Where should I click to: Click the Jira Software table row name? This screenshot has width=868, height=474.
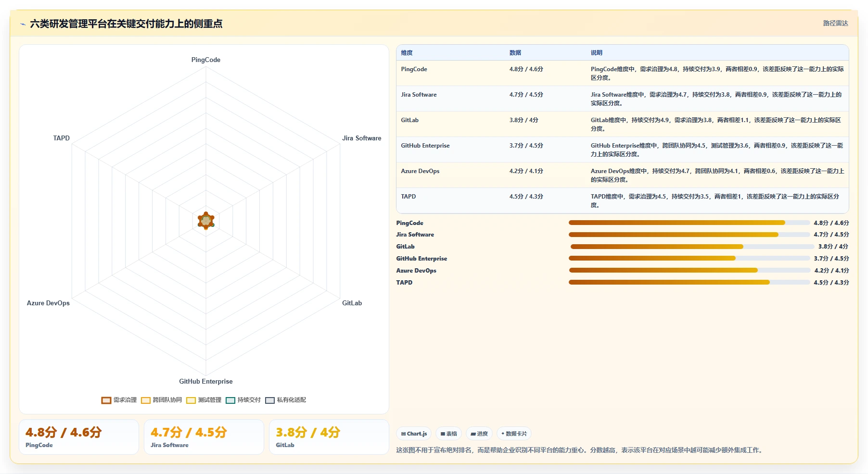point(419,95)
